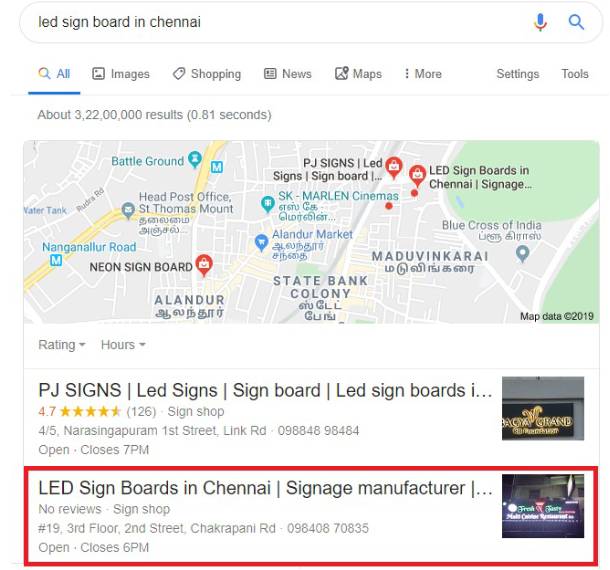Switch to the Shopping tab
The width and height of the screenshot is (610, 570).
[207, 74]
